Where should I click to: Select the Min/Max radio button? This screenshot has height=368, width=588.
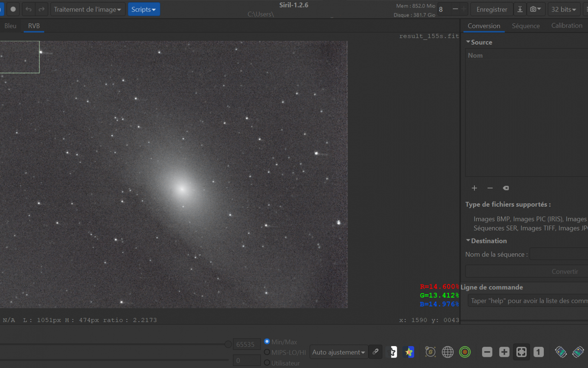[267, 341]
